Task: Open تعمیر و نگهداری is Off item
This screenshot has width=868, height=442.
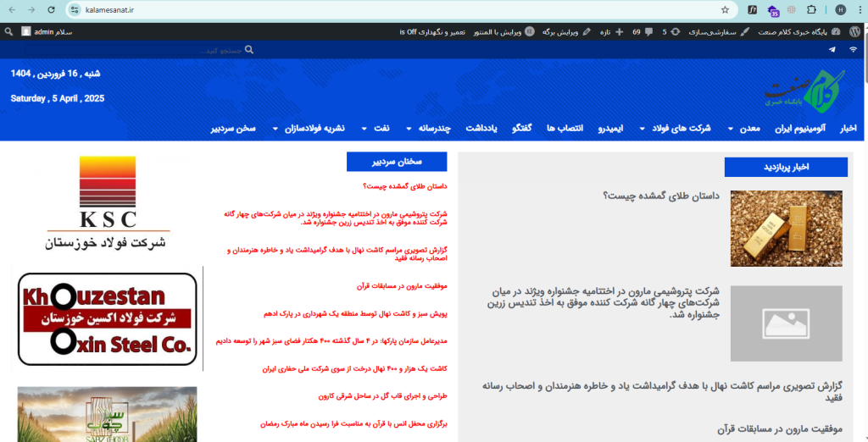Action: pos(432,31)
